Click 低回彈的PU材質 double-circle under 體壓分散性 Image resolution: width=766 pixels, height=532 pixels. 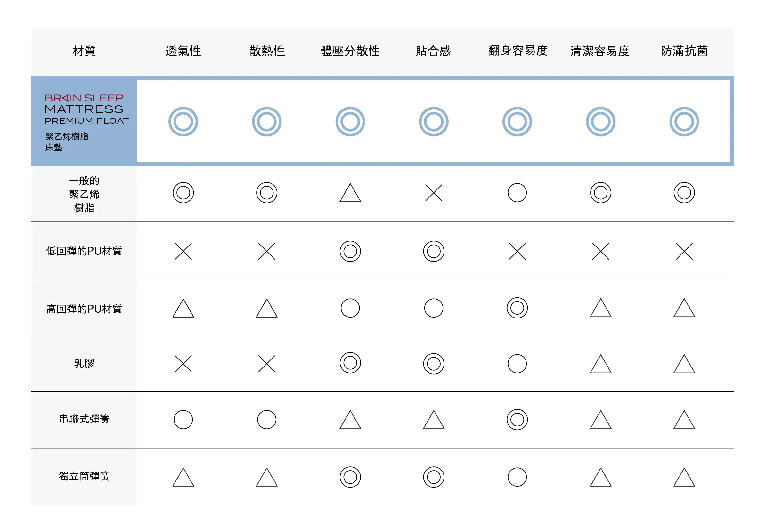coord(350,251)
